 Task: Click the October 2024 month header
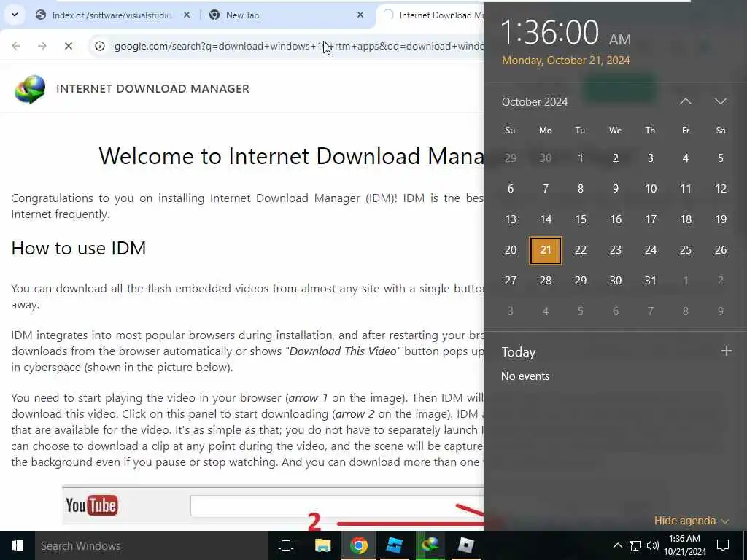[x=535, y=102]
